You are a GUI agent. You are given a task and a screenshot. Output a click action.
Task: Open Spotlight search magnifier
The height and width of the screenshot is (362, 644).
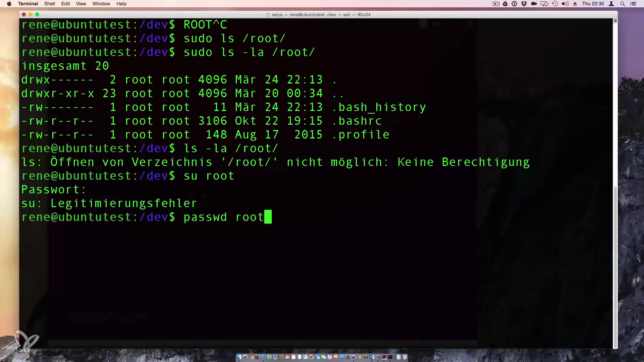tap(623, 4)
